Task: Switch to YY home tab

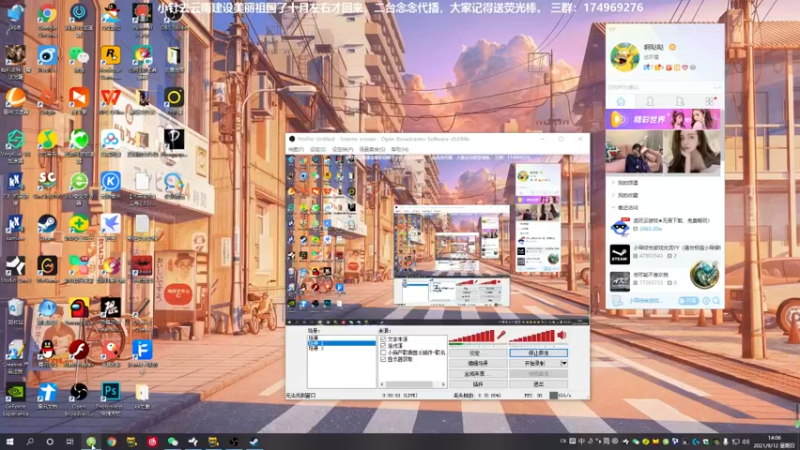Action: (620, 102)
